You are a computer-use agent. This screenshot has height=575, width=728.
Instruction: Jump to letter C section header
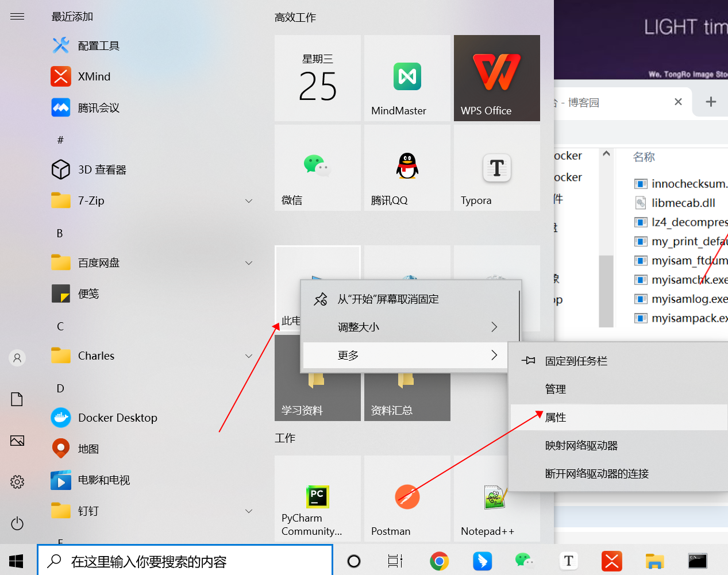click(x=60, y=326)
